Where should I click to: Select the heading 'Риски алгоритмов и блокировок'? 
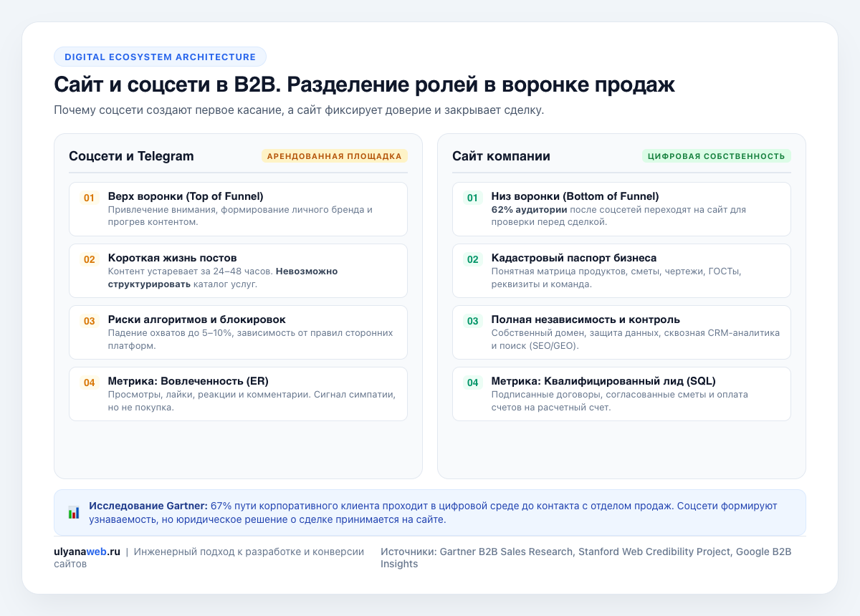pos(197,319)
